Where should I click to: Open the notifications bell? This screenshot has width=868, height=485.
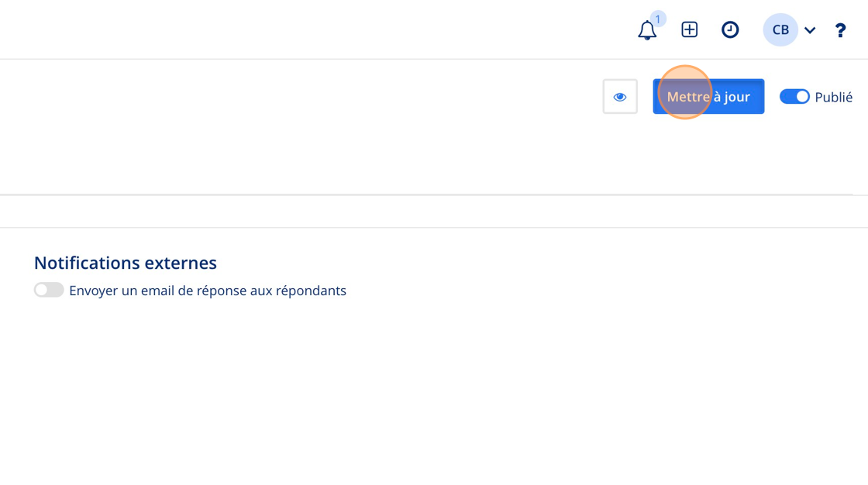tap(646, 30)
